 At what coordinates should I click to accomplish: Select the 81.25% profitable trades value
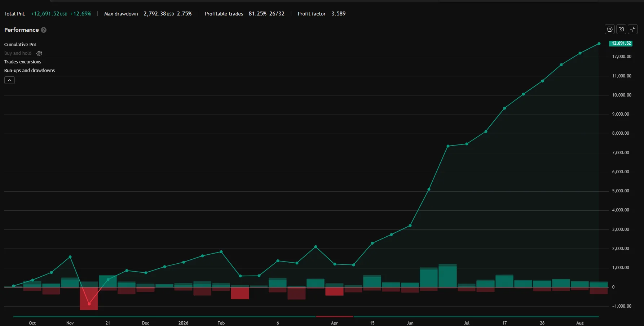[x=257, y=14]
